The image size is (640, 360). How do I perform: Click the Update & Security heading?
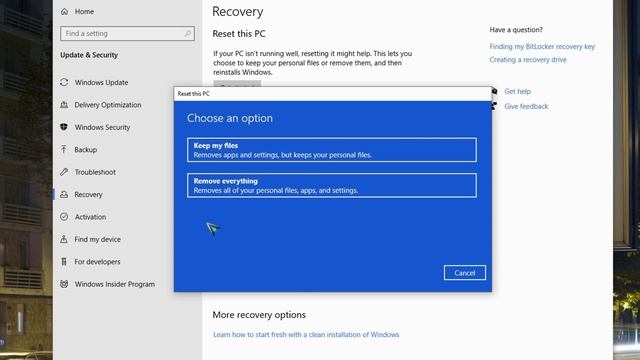pyautogui.click(x=89, y=55)
